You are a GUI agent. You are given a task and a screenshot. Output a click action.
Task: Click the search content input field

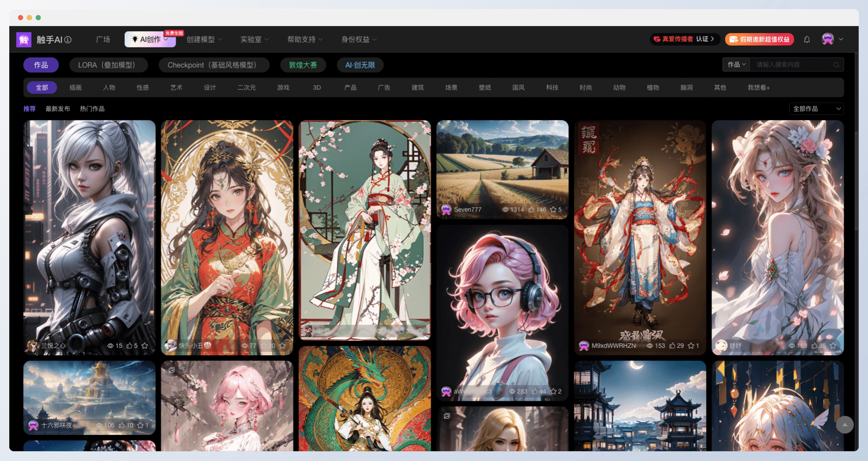[x=792, y=65]
